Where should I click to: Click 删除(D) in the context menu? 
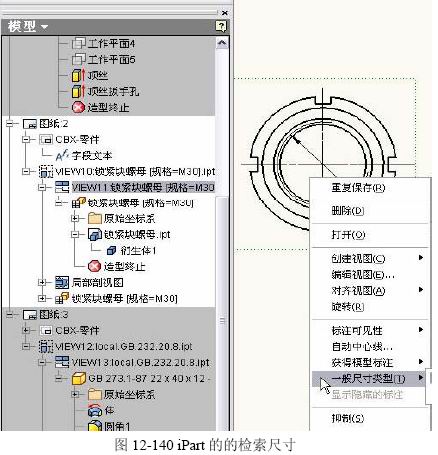[348, 211]
